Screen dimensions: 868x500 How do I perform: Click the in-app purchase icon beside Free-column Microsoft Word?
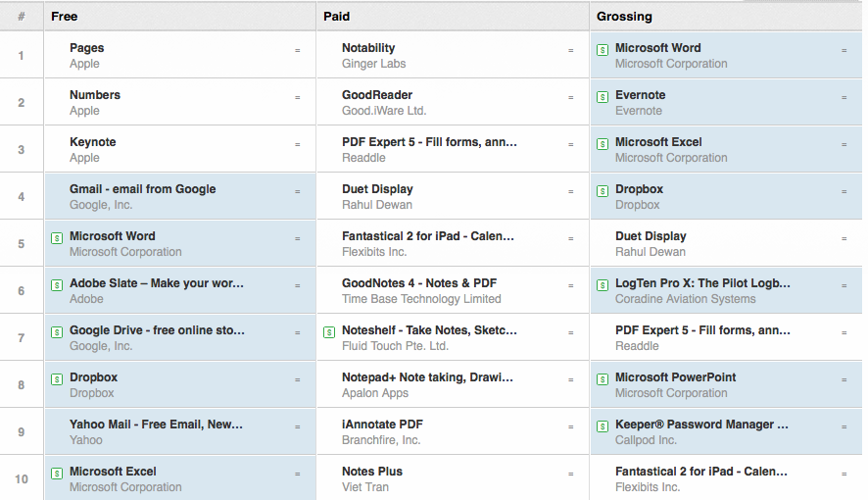coord(57,238)
